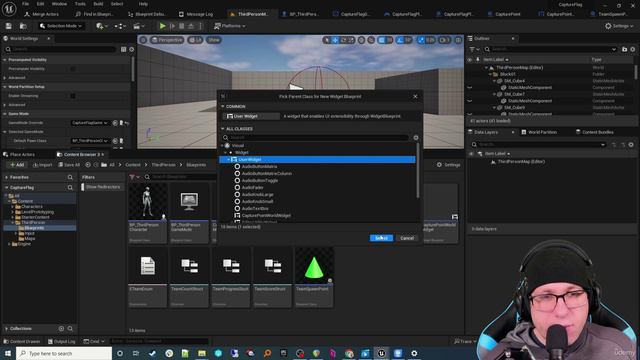
Task: Toggle the camera speed setting in viewport toolbar
Action: [x=444, y=40]
